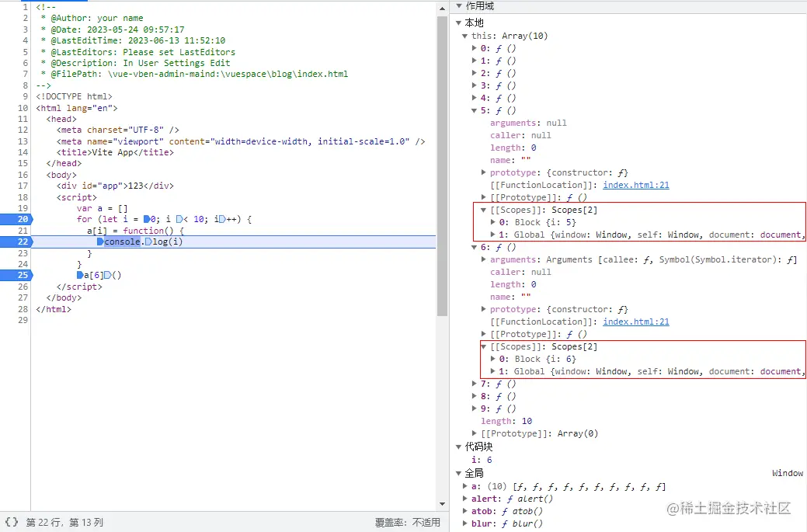
Task: Expand array item 2: ƒ ()
Action: click(475, 72)
